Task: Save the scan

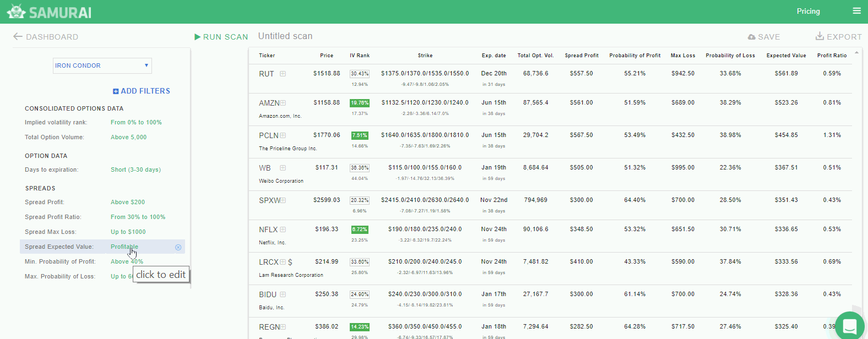Action: [763, 37]
